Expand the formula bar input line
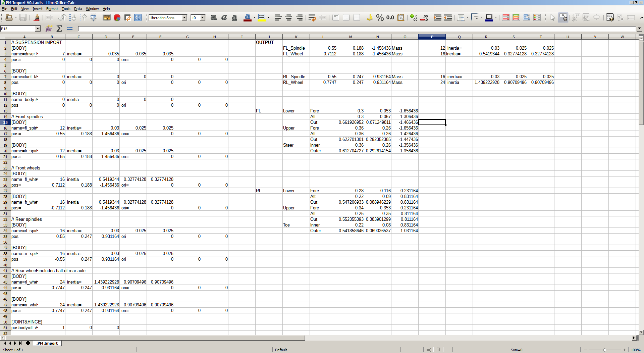This screenshot has width=644, height=353. click(639, 29)
